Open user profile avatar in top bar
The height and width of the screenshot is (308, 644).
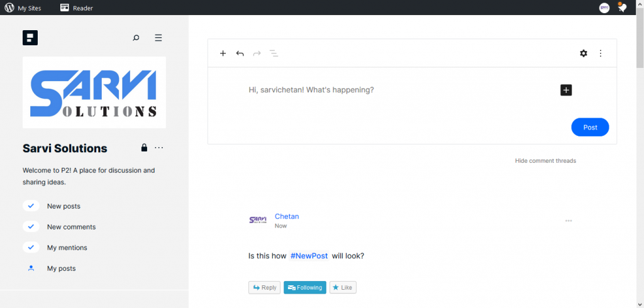click(x=604, y=8)
